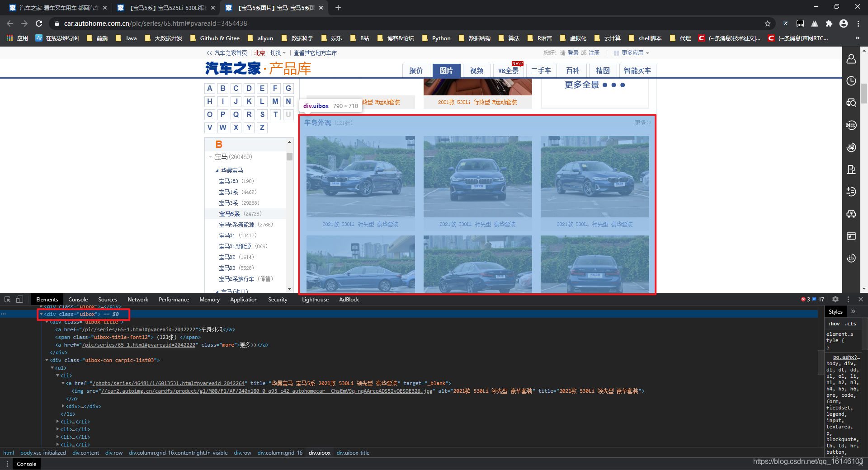868x470 pixels.
Task: Show more Styles pane tabs
Action: 853,311
